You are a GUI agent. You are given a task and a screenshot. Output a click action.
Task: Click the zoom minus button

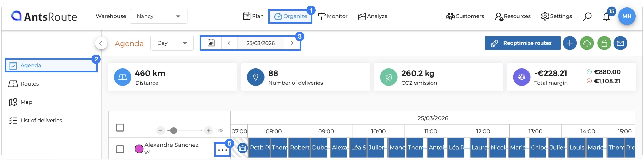[160, 130]
